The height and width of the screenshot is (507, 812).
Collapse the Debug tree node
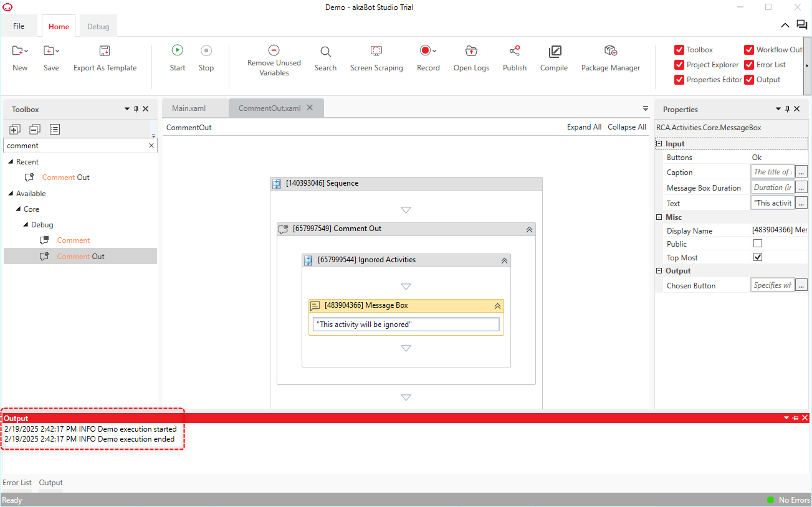click(26, 225)
